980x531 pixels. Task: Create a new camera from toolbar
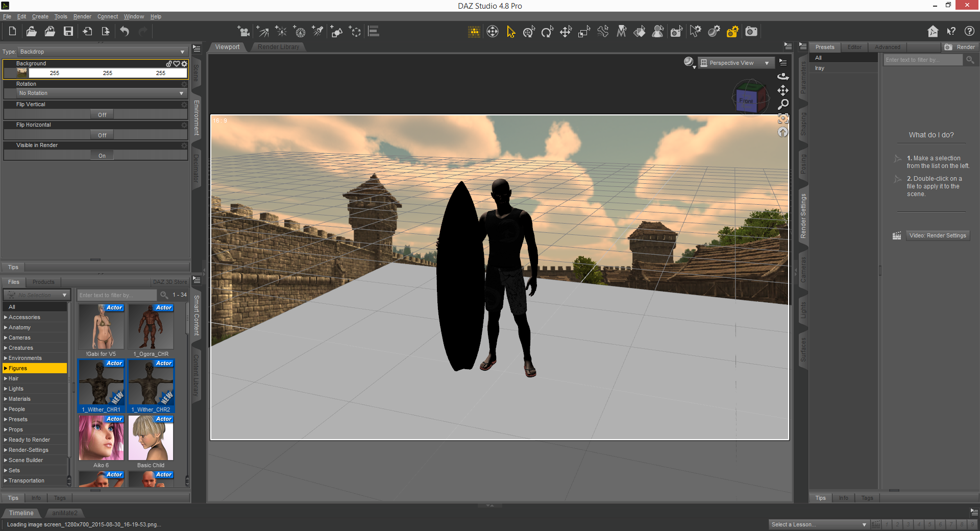[x=244, y=32]
